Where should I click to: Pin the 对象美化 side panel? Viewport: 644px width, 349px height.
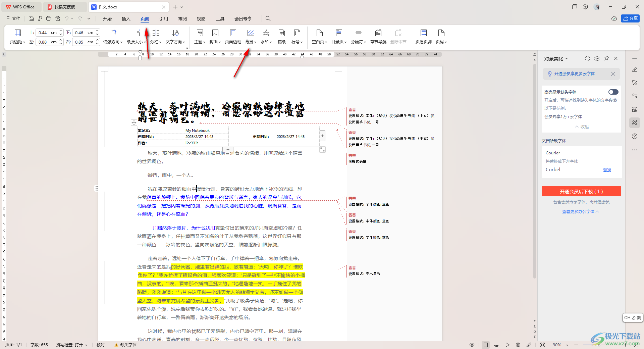(606, 58)
